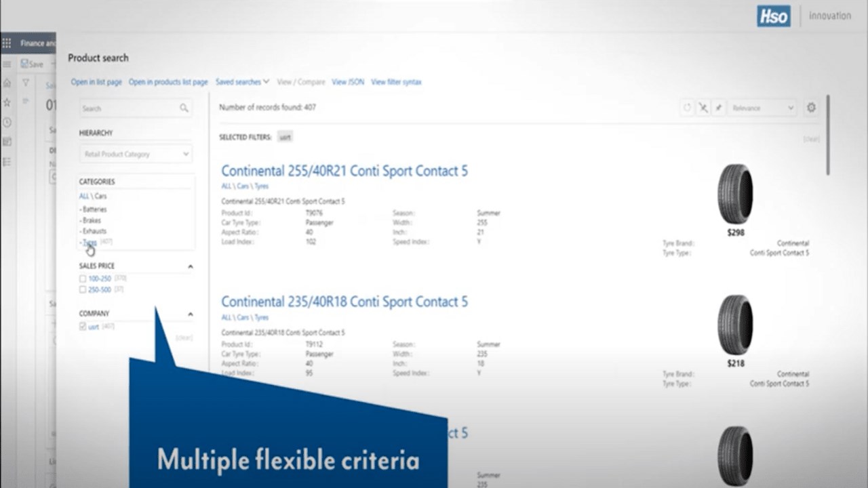Click the refresh results icon
The width and height of the screenshot is (868, 488).
687,108
